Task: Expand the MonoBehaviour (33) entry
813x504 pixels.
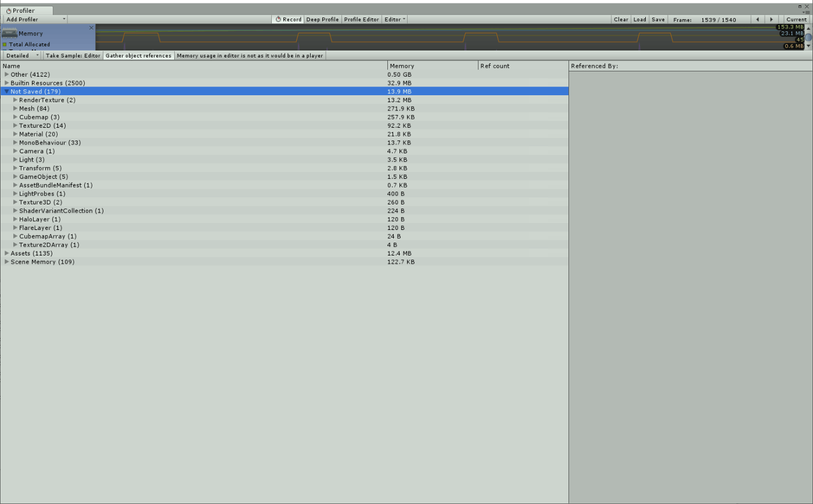Action: (16, 143)
